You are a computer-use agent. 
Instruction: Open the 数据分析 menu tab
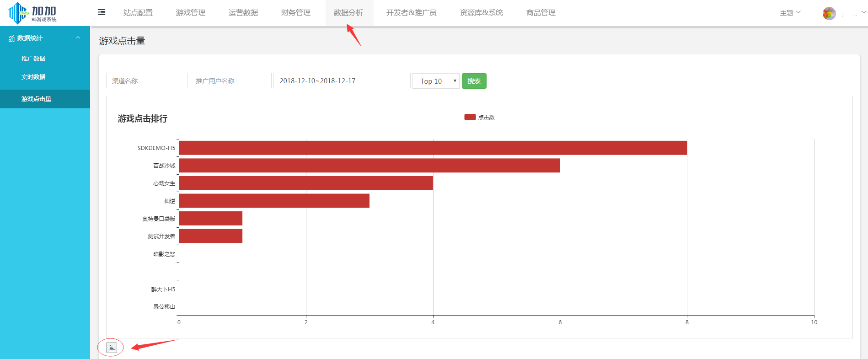(x=348, y=13)
